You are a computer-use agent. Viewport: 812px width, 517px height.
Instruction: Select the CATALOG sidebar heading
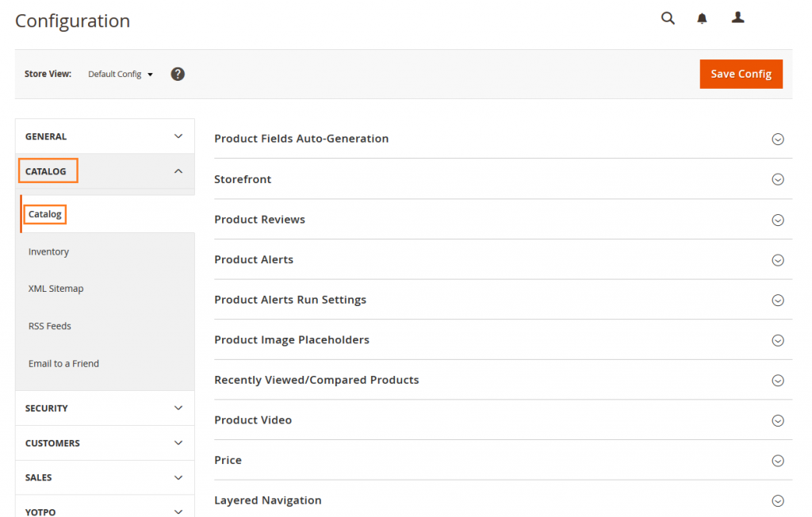coord(45,171)
